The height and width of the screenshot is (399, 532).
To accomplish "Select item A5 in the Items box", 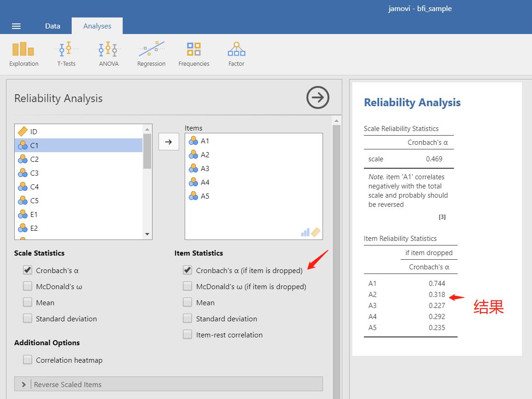I will click(254, 196).
